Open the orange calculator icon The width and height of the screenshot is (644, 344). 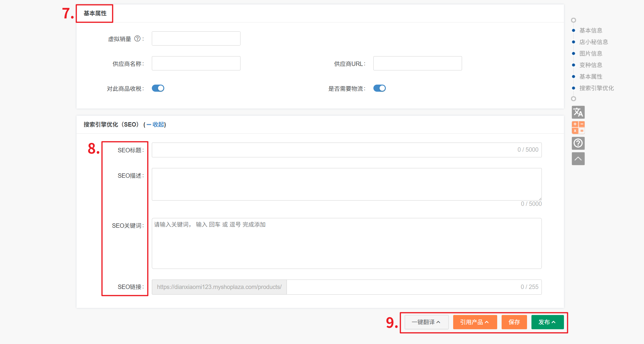pyautogui.click(x=578, y=127)
